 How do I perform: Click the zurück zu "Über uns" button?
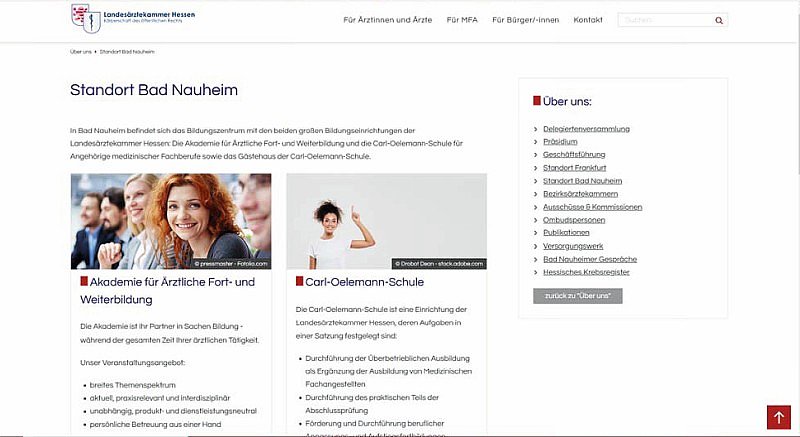pos(578,296)
